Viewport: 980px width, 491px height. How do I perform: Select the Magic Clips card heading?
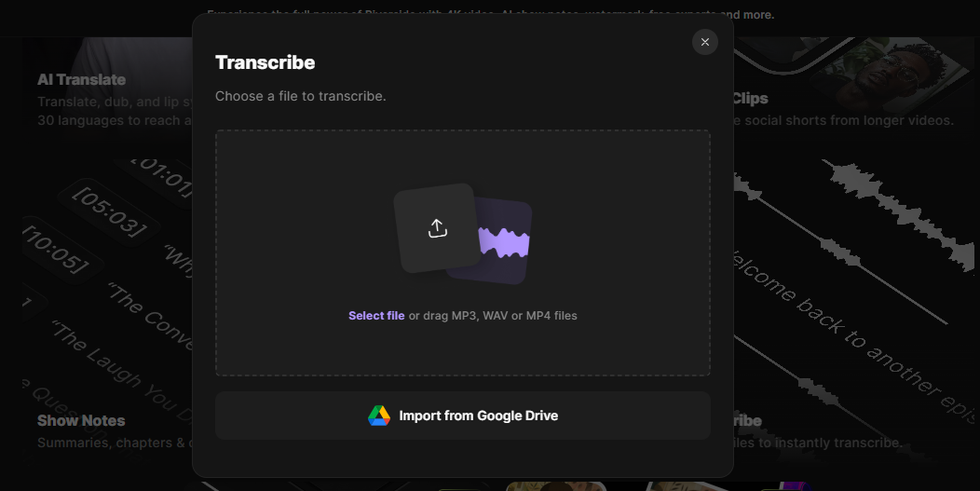pyautogui.click(x=750, y=99)
